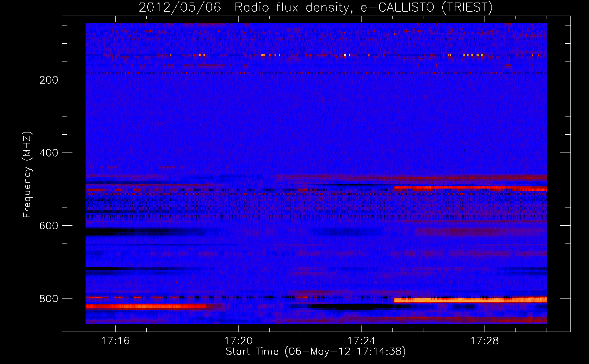Viewport: 589px width, 364px height.
Task: Select the 400 frequency axis label
Action: (49, 153)
